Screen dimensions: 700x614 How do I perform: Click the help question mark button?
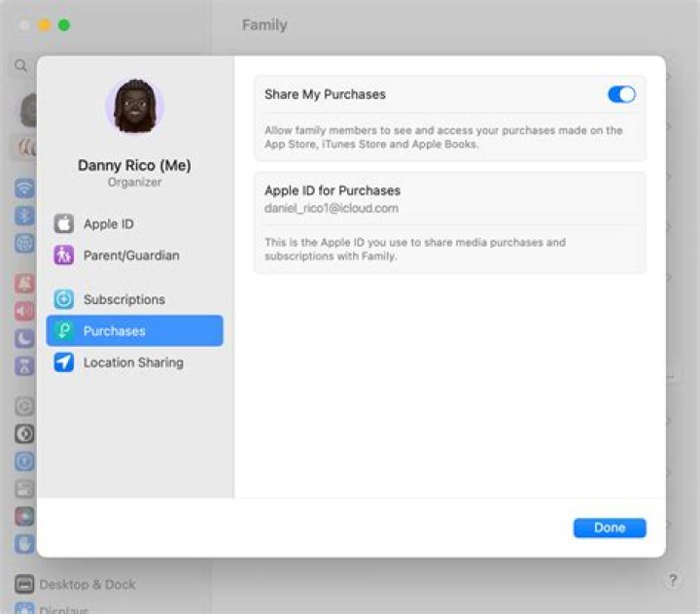(x=673, y=580)
